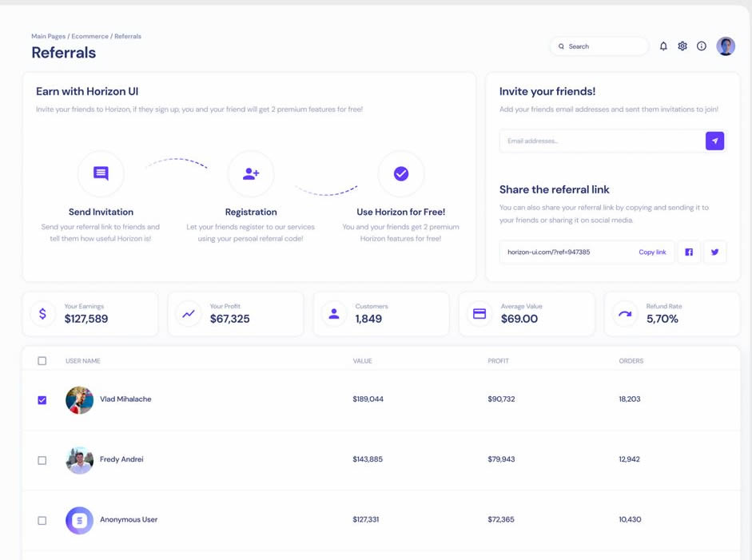Send invitations with the paper plane button
752x560 pixels.
[714, 141]
